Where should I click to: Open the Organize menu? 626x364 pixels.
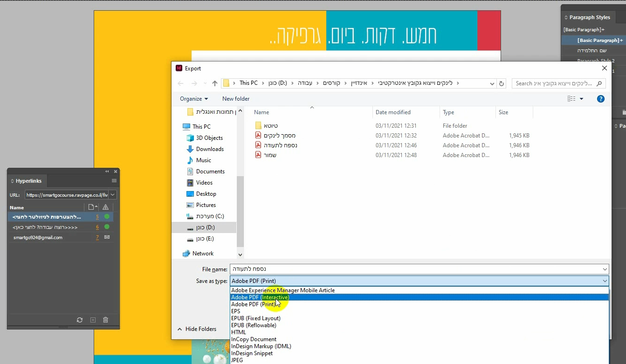tap(193, 98)
